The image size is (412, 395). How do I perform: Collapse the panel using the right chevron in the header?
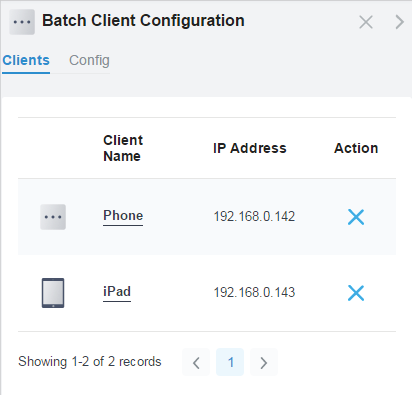point(399,22)
